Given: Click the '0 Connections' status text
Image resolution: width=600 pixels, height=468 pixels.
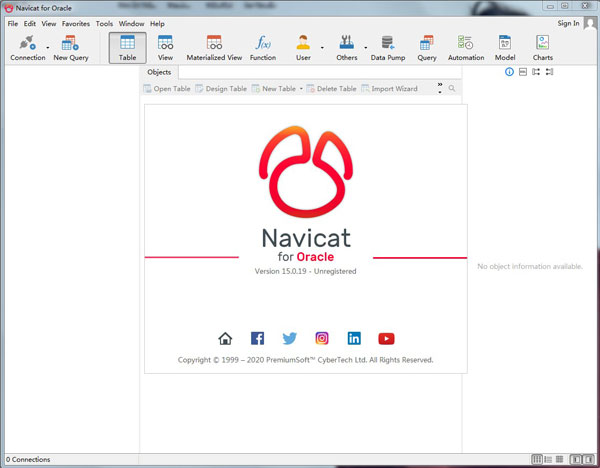Looking at the screenshot, I should coord(28,459).
